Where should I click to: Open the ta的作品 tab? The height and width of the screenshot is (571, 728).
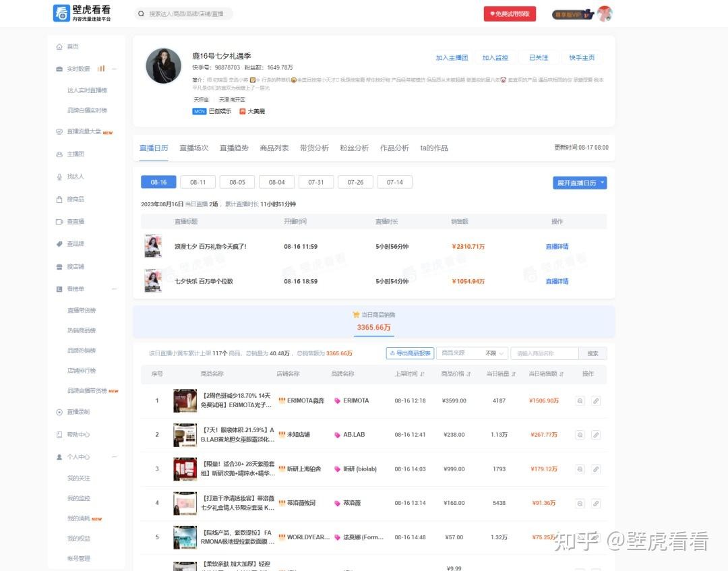434,148
